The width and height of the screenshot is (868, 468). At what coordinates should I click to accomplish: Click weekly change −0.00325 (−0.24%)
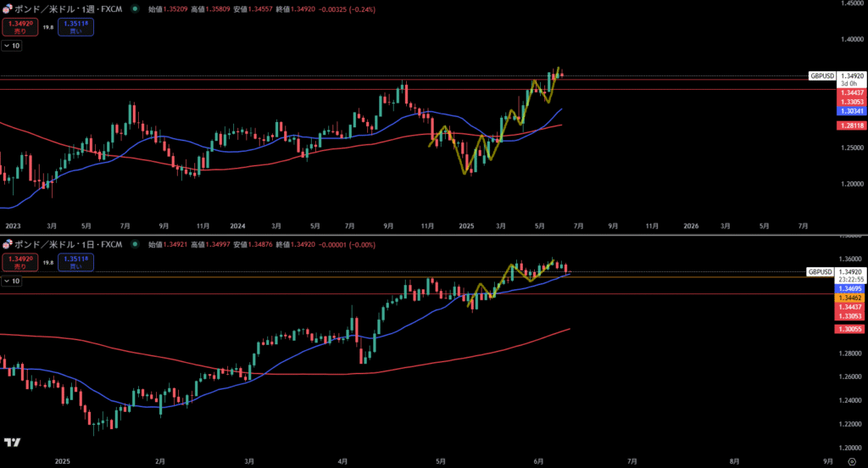[x=347, y=9]
